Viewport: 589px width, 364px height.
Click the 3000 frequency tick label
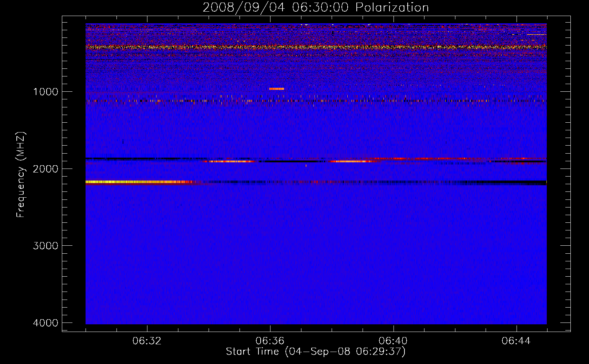click(x=46, y=246)
